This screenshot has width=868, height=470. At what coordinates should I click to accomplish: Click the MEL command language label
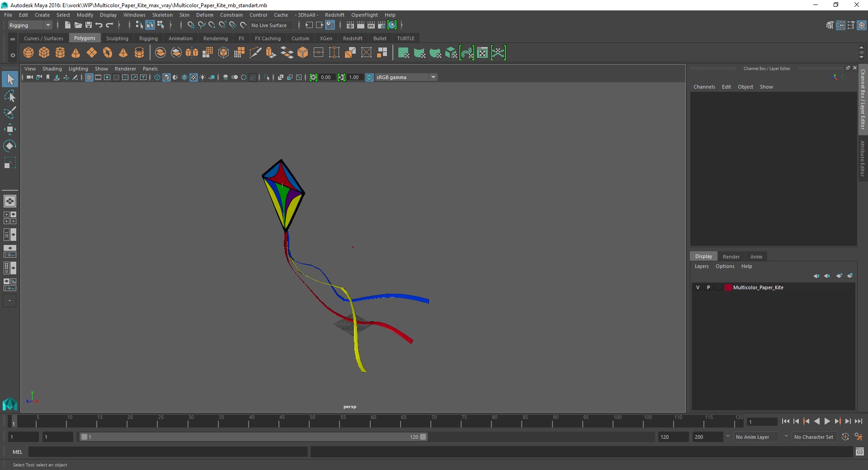(17, 451)
